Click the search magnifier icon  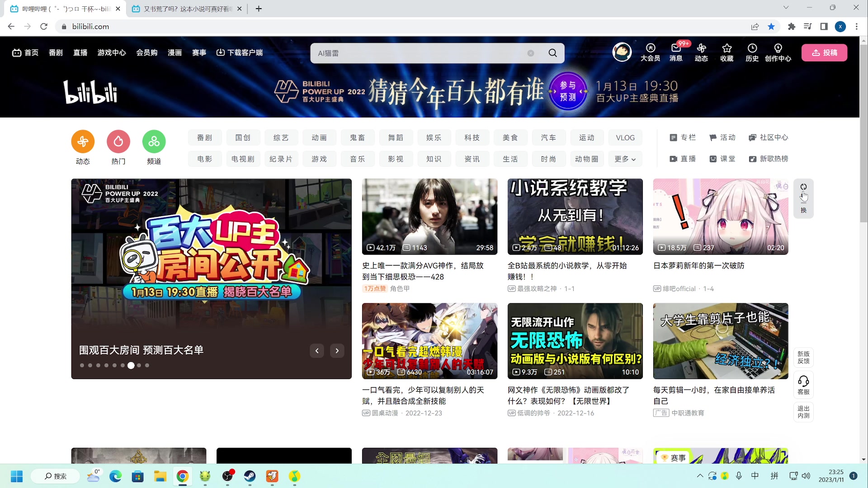coord(552,53)
